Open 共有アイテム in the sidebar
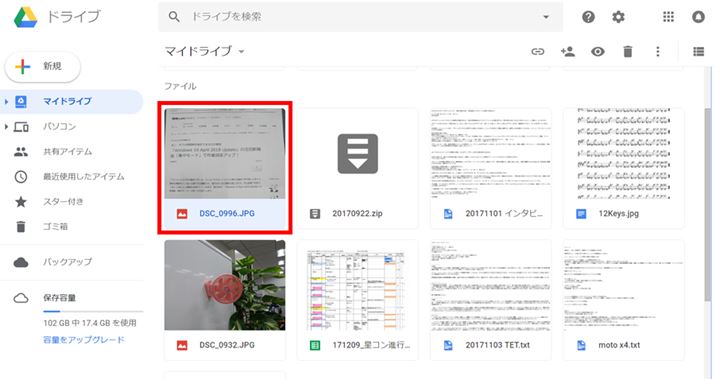 [67, 151]
